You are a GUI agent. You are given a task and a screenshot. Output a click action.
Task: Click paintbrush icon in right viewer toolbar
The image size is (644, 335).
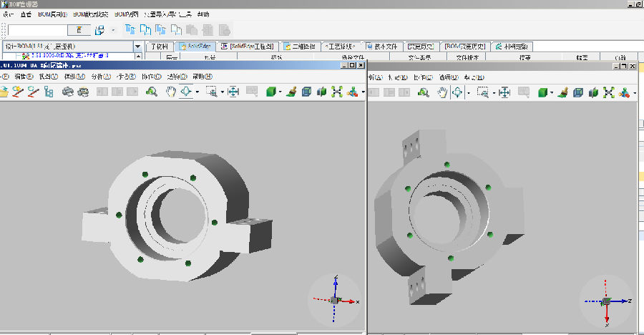coord(563,92)
